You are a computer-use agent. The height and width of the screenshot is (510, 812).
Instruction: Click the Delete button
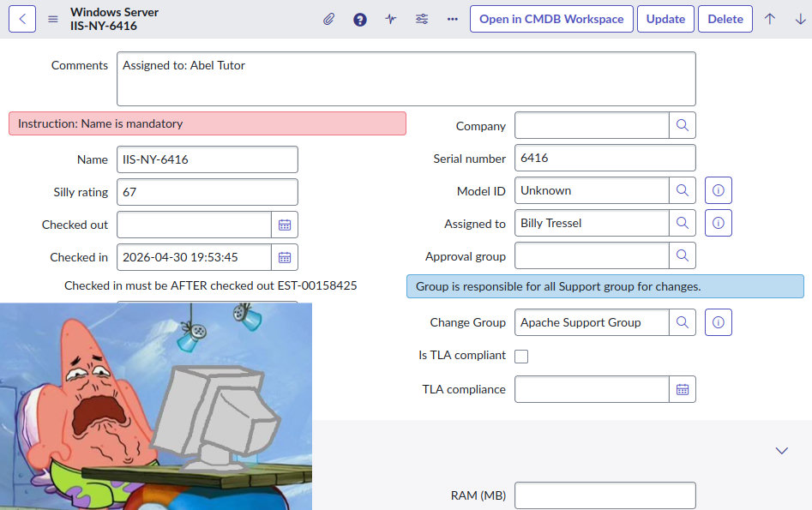click(x=725, y=19)
